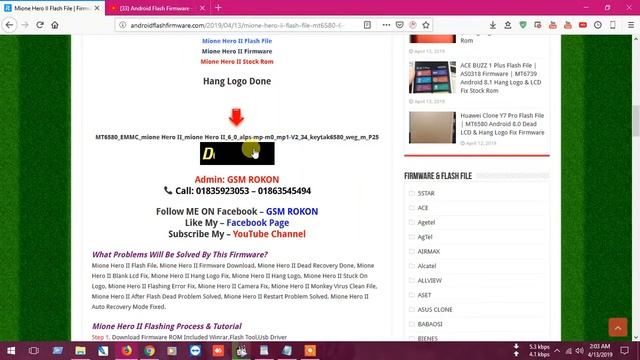Open the ASET firmware category
The width and height of the screenshot is (640, 360).
click(x=424, y=295)
